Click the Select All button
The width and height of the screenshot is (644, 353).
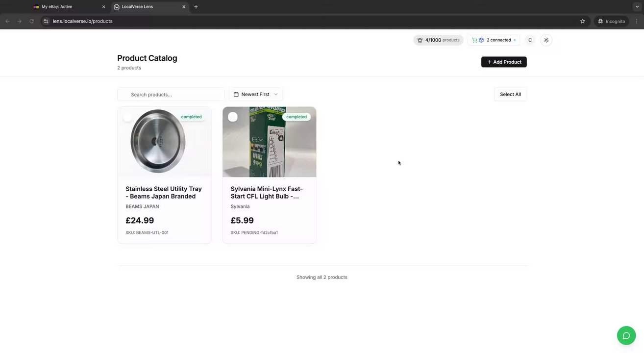click(510, 94)
